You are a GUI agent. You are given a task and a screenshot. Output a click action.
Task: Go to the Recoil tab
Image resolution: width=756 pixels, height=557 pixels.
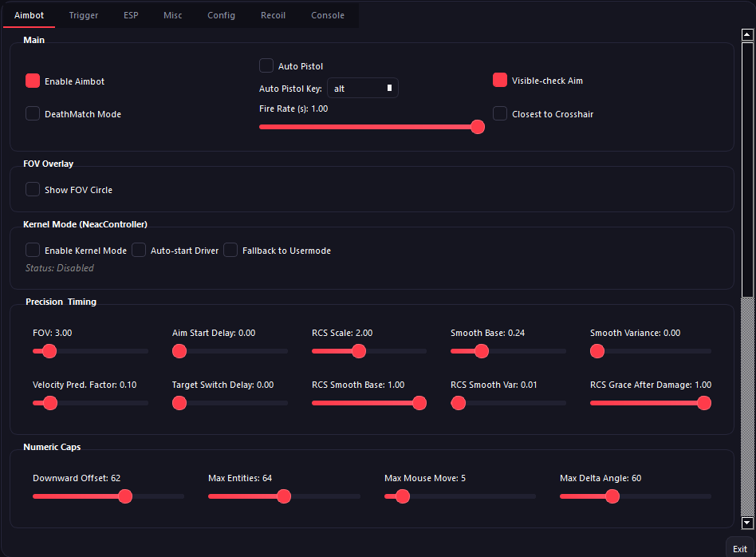click(x=273, y=15)
